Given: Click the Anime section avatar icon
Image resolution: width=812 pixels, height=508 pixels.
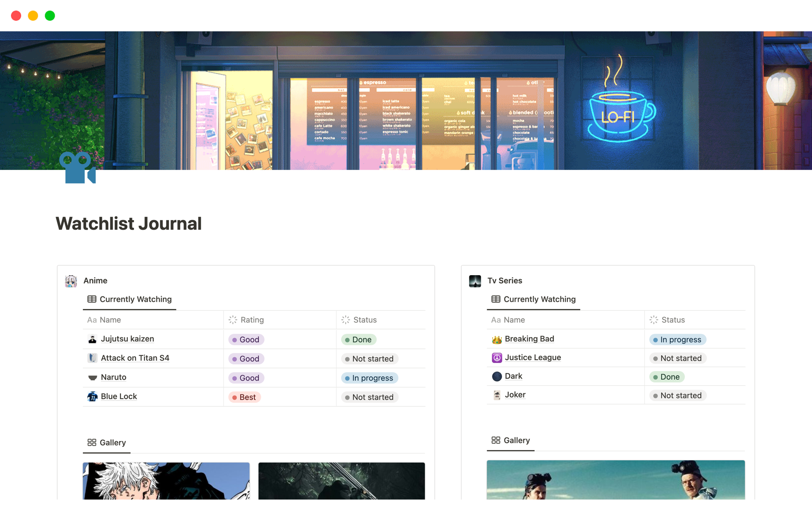Looking at the screenshot, I should click(x=71, y=281).
